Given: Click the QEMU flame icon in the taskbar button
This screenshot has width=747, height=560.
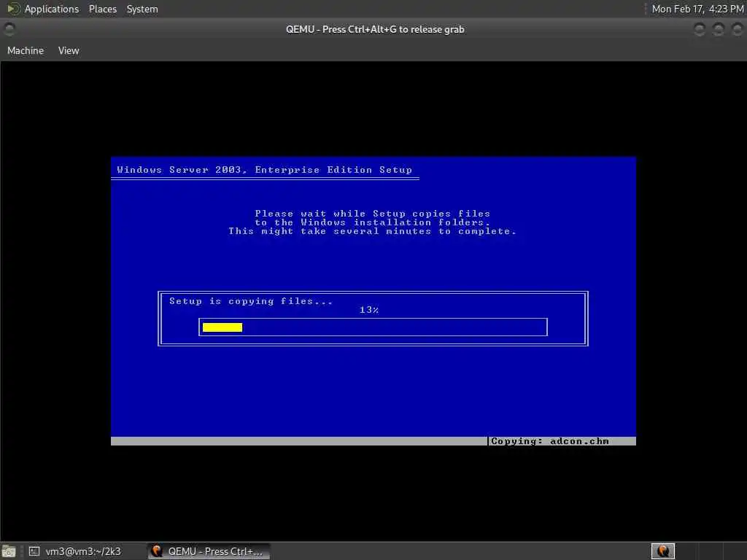Looking at the screenshot, I should point(157,551).
